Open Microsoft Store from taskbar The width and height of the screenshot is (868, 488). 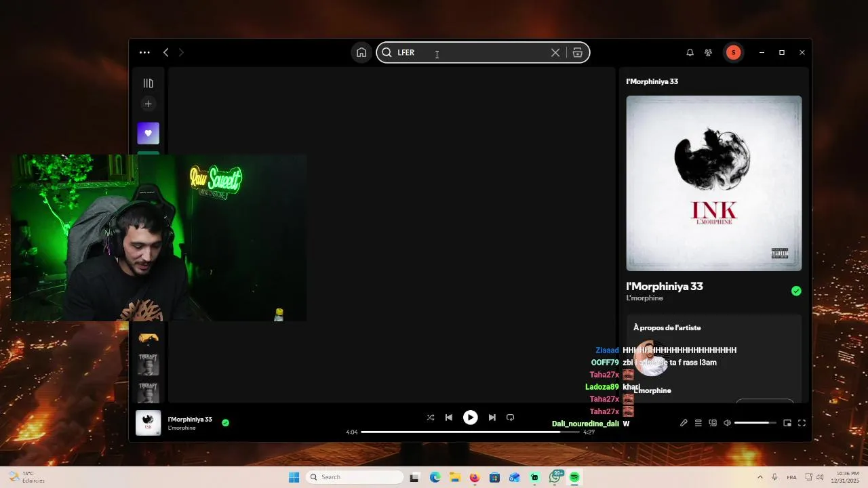(494, 477)
